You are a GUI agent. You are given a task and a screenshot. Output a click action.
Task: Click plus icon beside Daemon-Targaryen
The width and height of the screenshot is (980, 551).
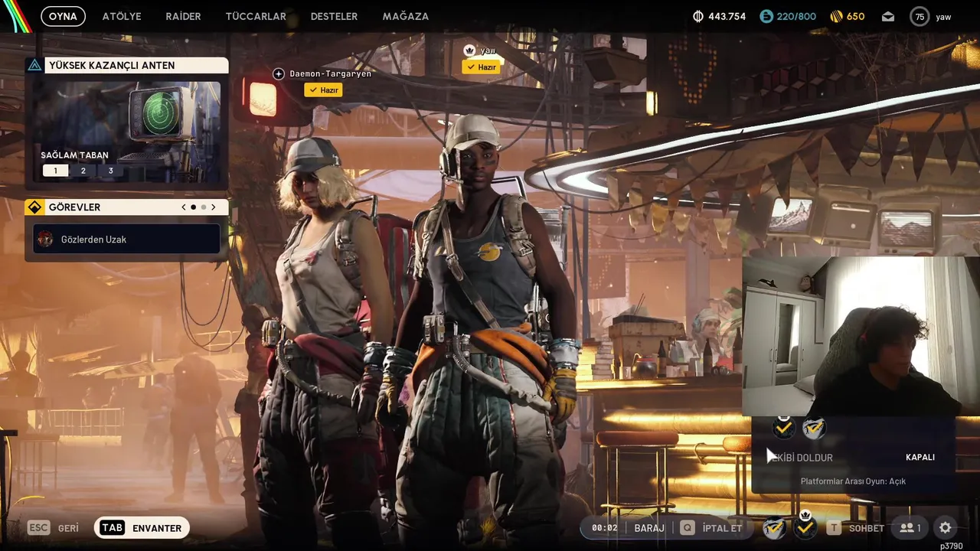click(x=279, y=73)
